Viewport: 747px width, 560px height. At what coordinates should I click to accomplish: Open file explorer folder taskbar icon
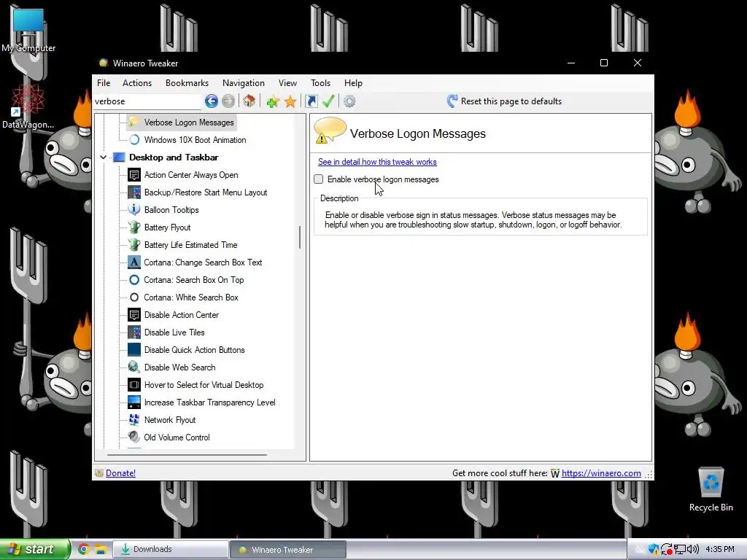click(x=101, y=549)
